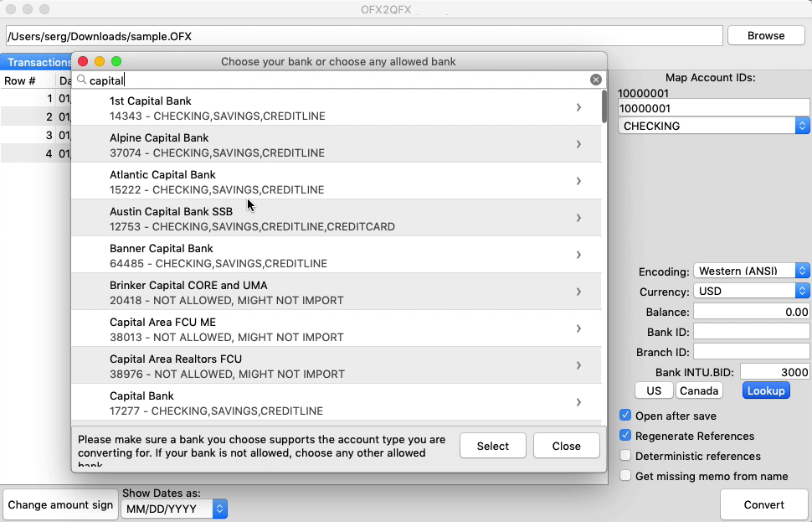Click the Branch ID input field
The width and height of the screenshot is (812, 522).
coord(752,352)
